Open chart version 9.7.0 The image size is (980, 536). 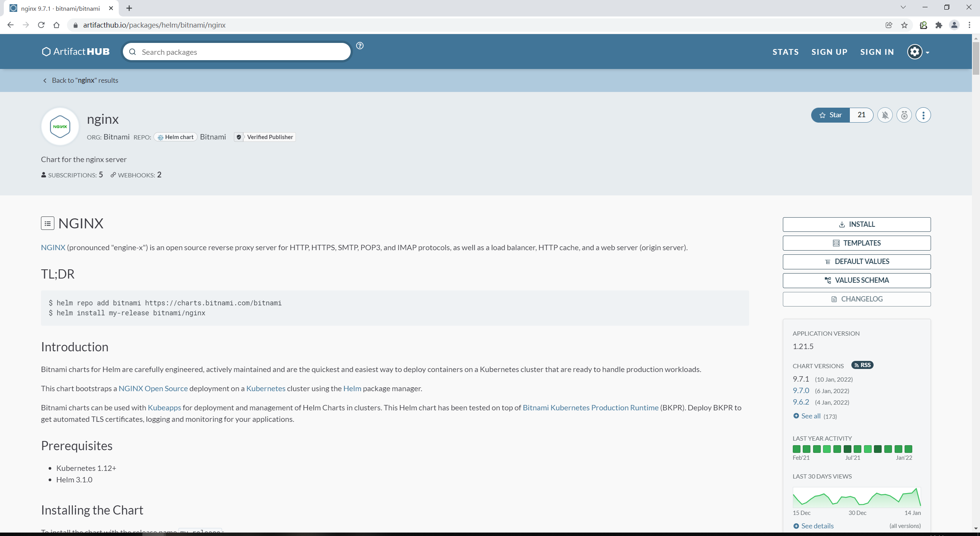point(801,390)
